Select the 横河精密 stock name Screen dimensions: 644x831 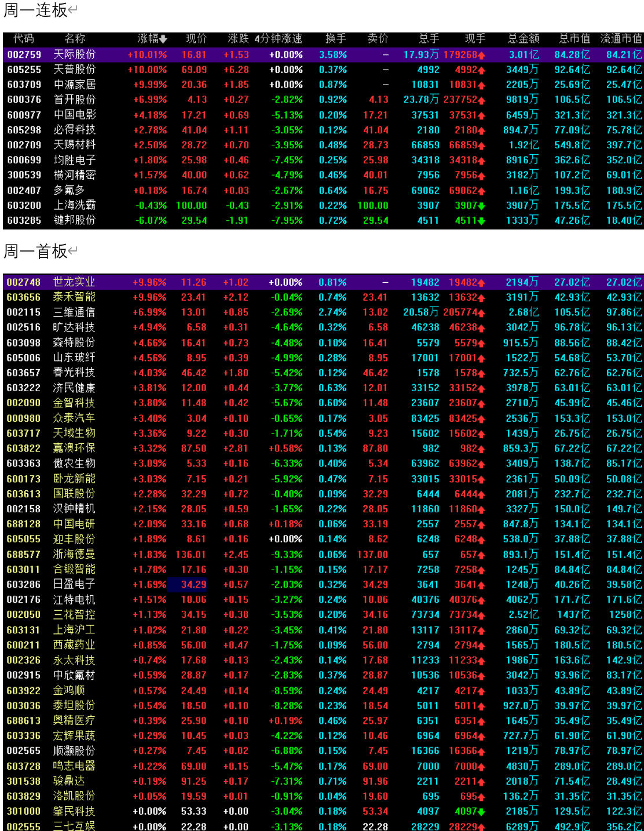coord(75,175)
